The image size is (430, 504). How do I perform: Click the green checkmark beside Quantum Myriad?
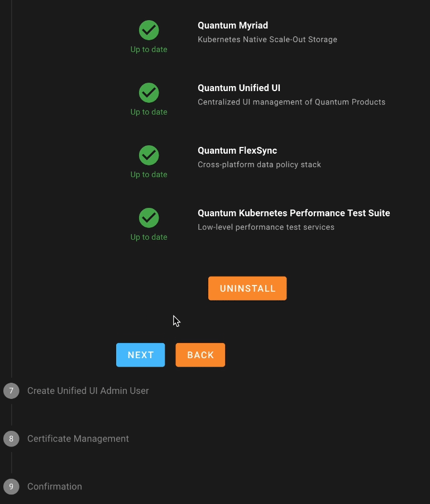point(149,30)
